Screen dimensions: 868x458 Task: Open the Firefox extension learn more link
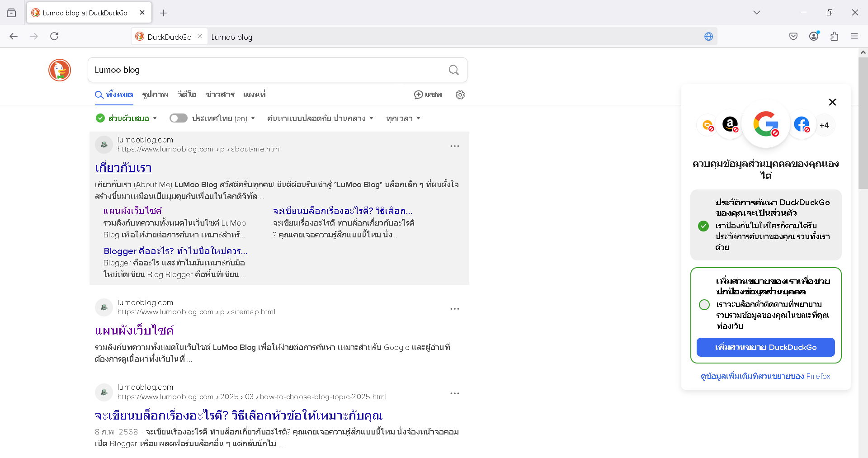pyautogui.click(x=765, y=376)
